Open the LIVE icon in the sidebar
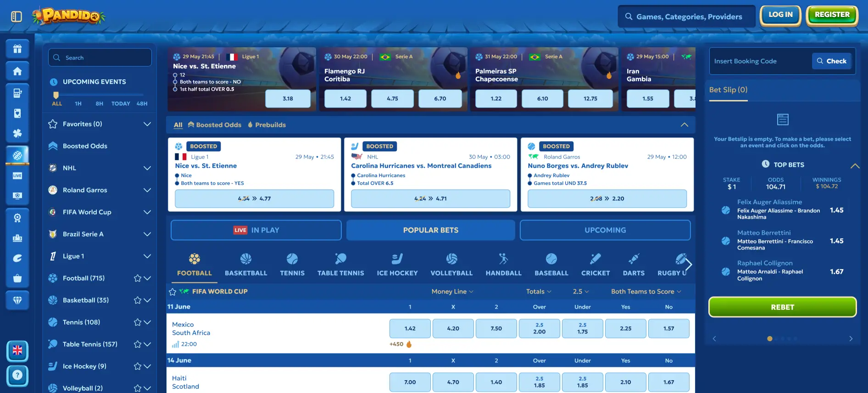This screenshot has width=868, height=393. point(17,176)
